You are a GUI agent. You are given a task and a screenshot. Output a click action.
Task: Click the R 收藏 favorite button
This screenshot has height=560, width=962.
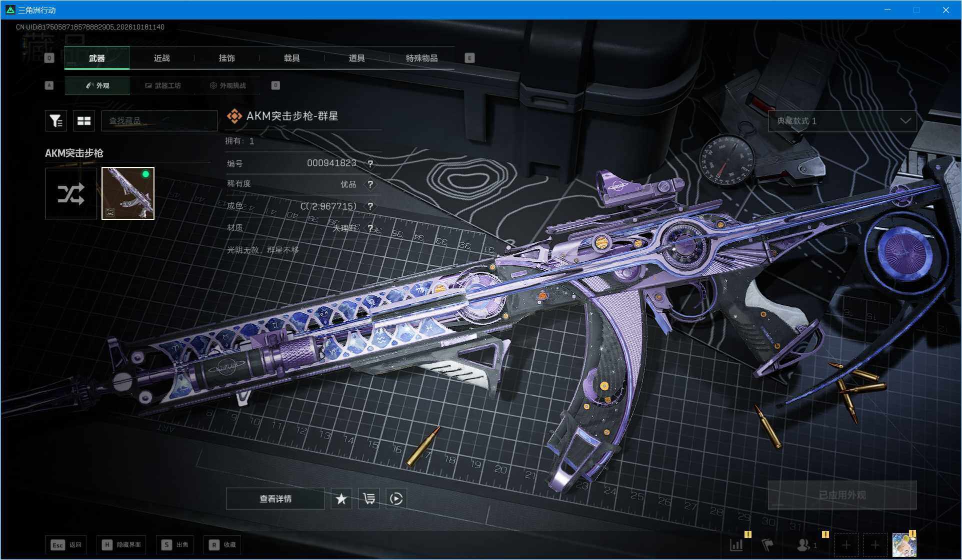click(222, 545)
